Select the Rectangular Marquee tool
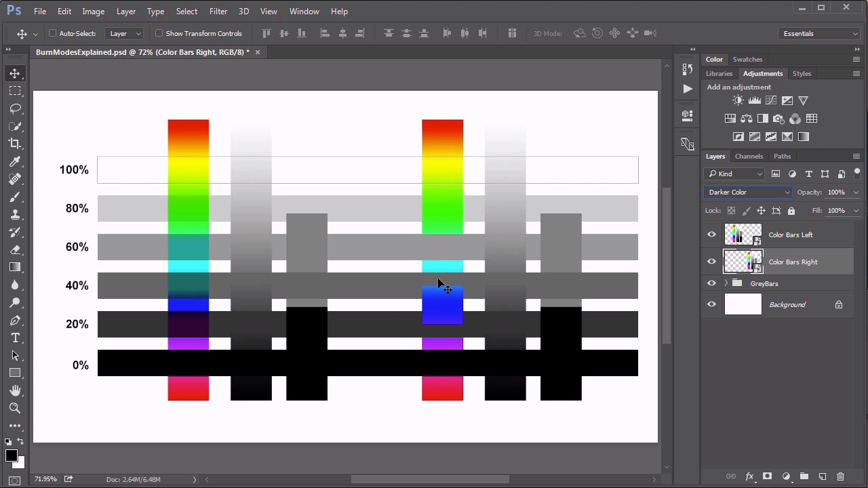 (15, 91)
